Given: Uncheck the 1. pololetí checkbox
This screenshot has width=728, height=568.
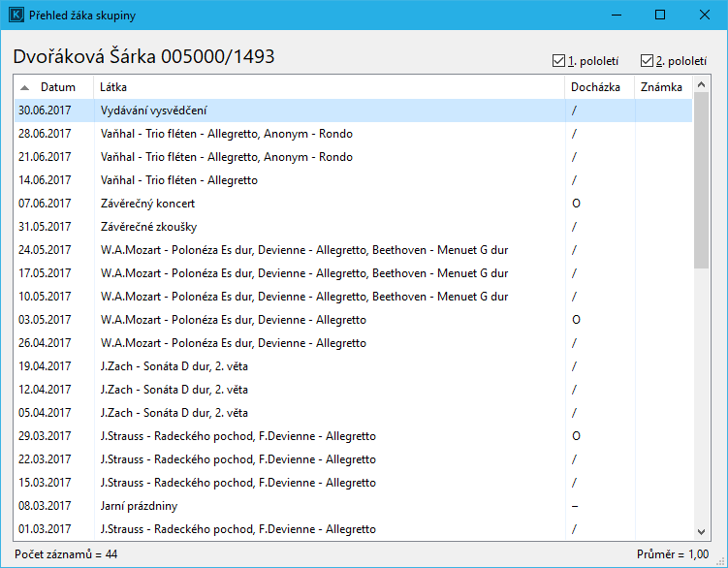Looking at the screenshot, I should 558,61.
